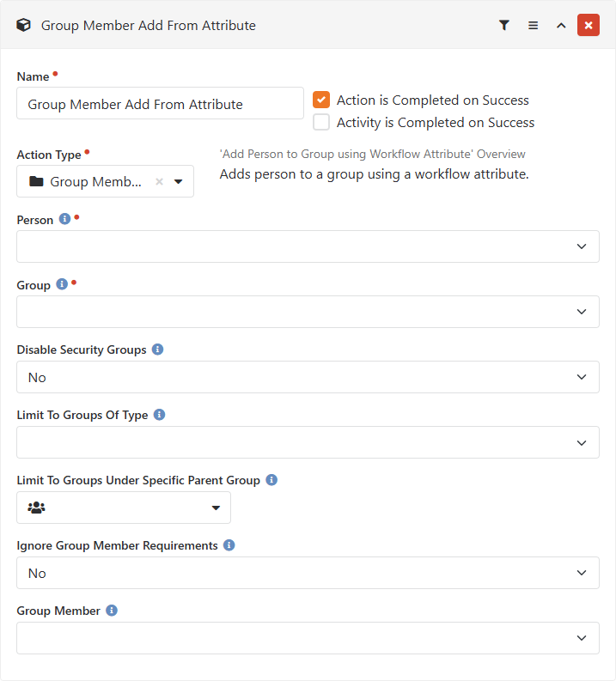Click info icon next to Group label
This screenshot has width=616, height=681.
point(62,284)
